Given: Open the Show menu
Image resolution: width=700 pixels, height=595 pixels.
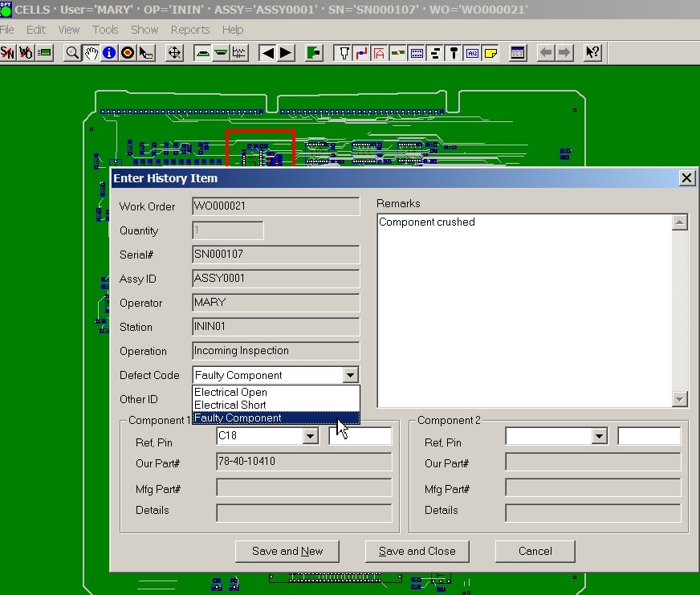Looking at the screenshot, I should point(144,30).
